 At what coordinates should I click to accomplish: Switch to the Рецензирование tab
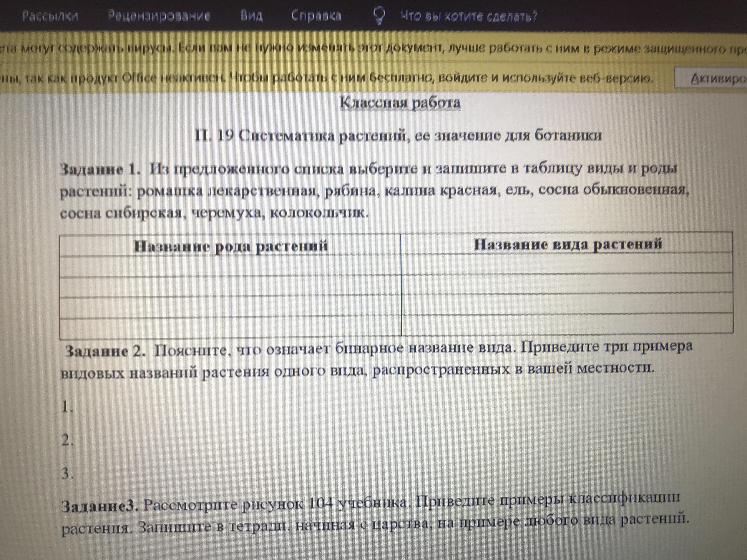coord(159,16)
